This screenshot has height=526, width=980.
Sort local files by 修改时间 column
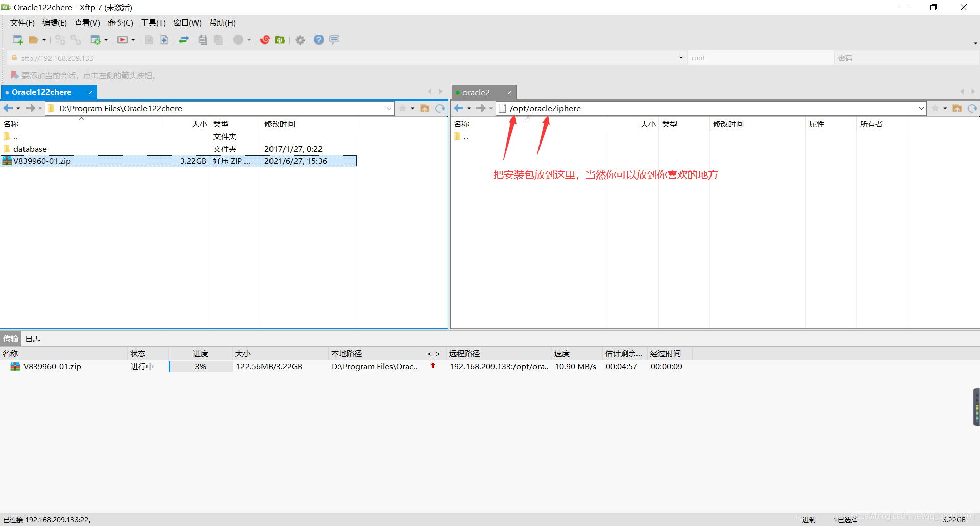tap(309, 124)
